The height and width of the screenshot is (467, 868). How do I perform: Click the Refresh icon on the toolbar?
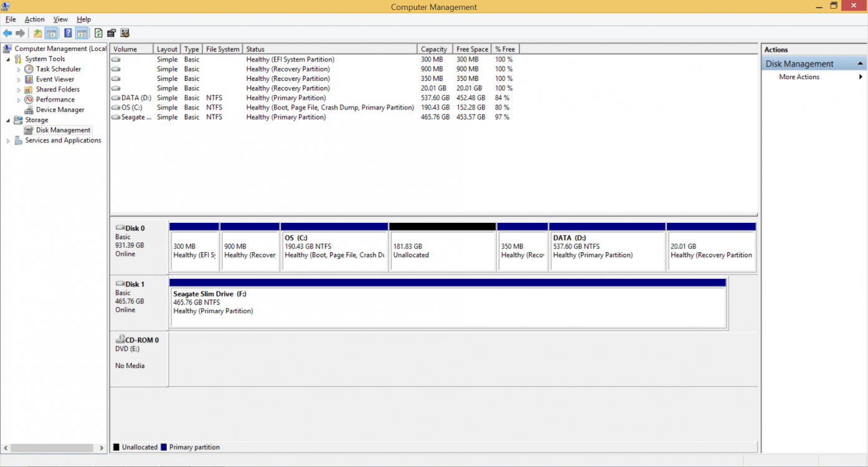pyautogui.click(x=98, y=33)
